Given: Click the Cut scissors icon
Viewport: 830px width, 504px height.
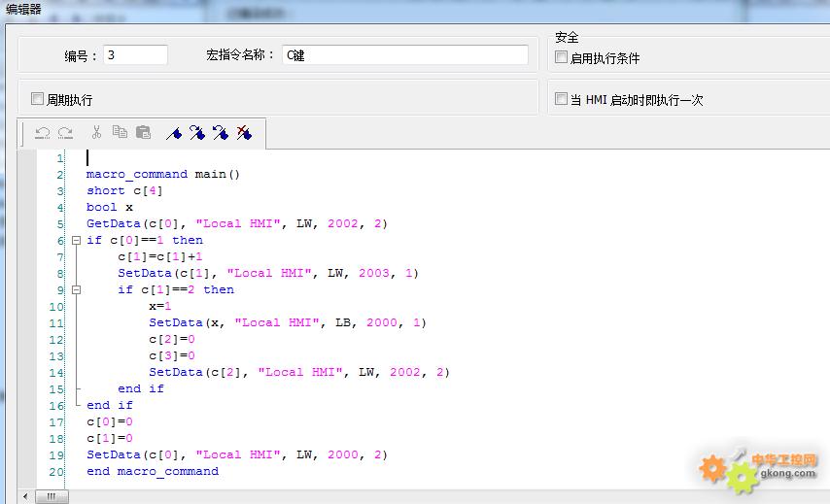Looking at the screenshot, I should tap(96, 133).
